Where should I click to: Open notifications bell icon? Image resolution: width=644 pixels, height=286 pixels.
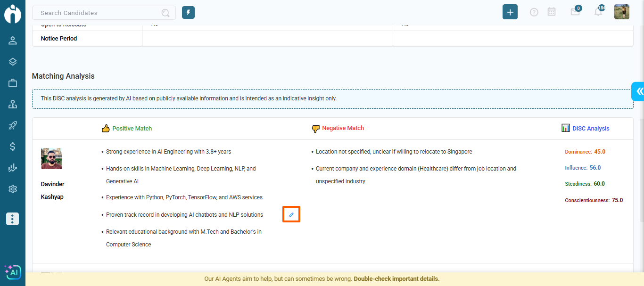[x=598, y=12]
